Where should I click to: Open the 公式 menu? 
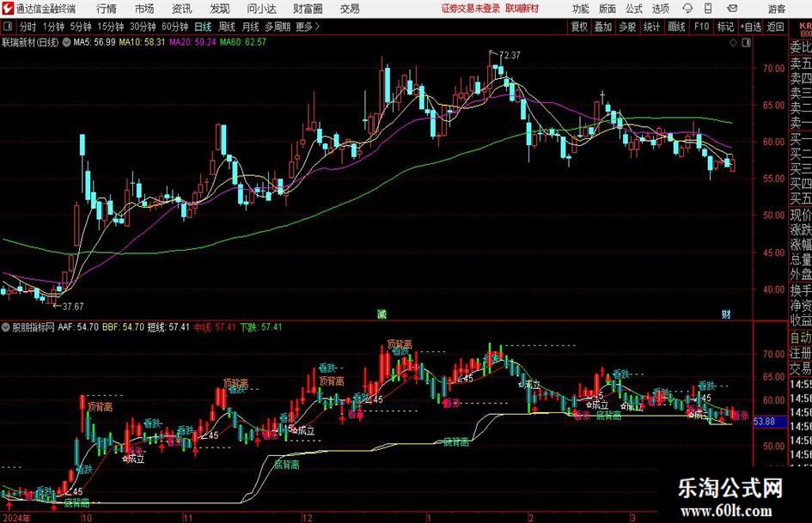(x=633, y=9)
